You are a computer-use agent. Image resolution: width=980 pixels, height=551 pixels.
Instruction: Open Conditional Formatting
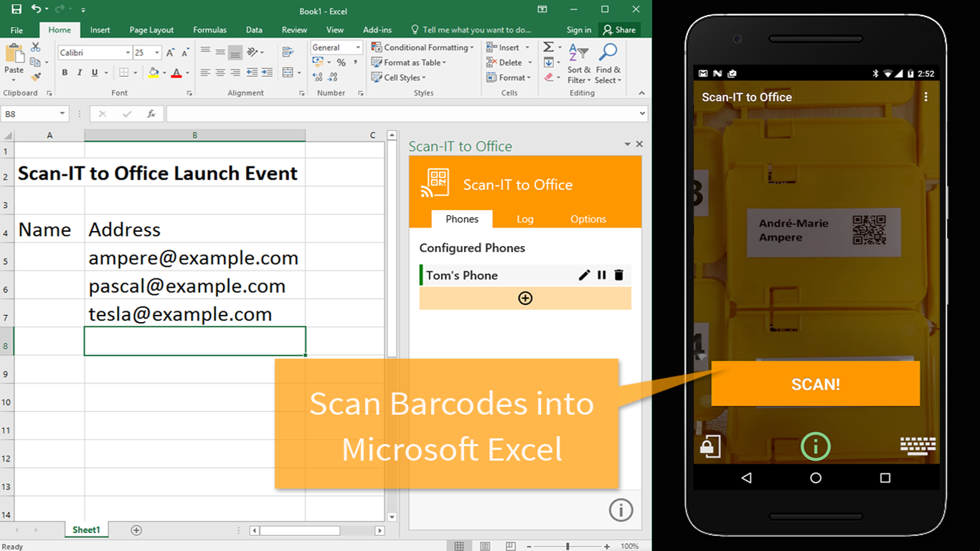[x=422, y=47]
